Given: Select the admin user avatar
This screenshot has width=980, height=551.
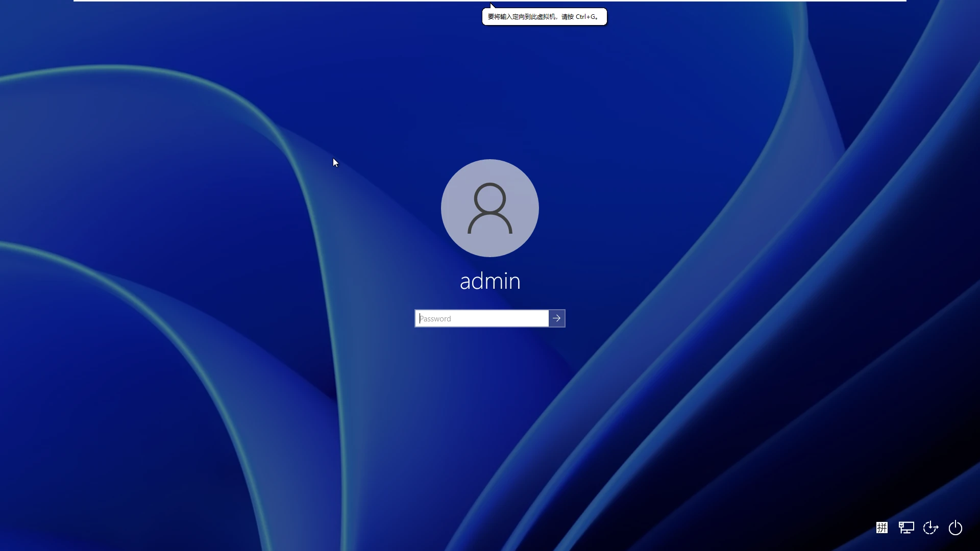Looking at the screenshot, I should tap(490, 208).
